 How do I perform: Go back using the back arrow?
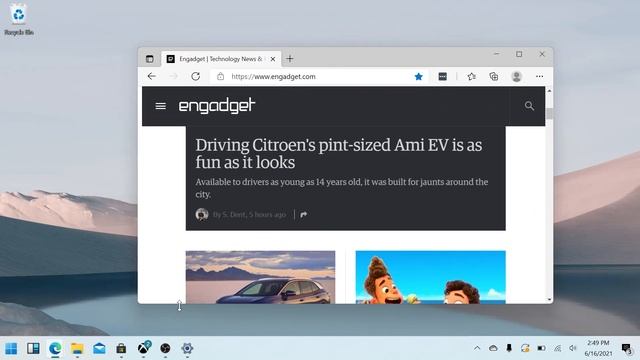pyautogui.click(x=152, y=76)
